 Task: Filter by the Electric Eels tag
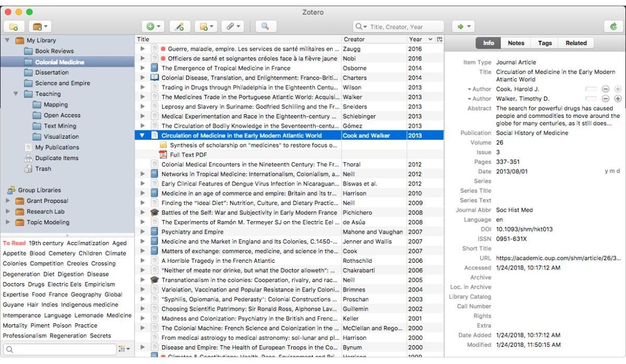click(64, 284)
